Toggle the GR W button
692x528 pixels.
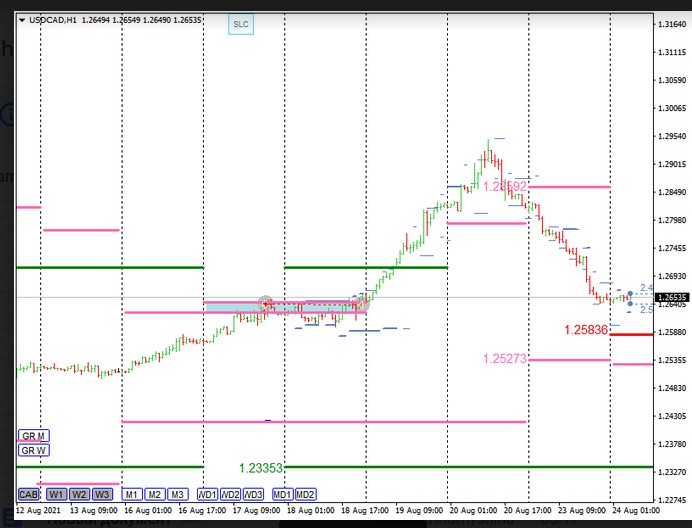click(x=33, y=451)
